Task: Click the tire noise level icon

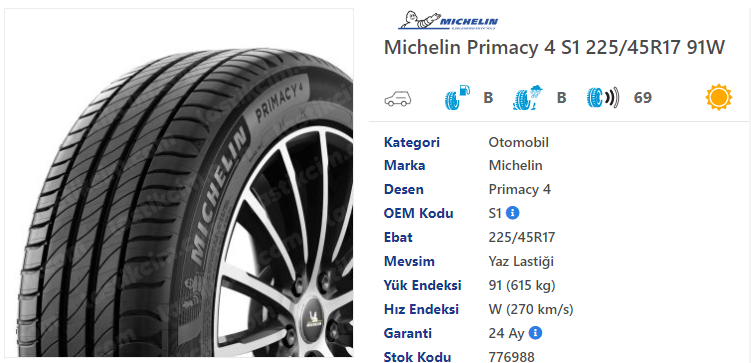Action: click(x=603, y=97)
